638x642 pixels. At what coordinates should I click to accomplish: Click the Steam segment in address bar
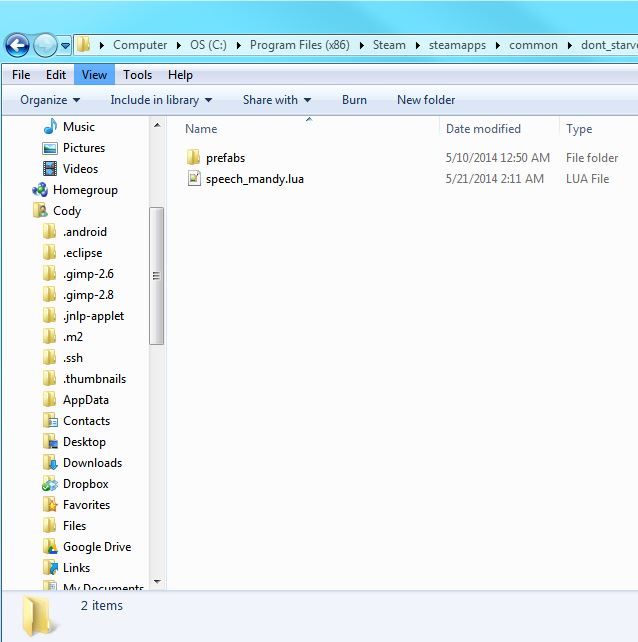[389, 45]
